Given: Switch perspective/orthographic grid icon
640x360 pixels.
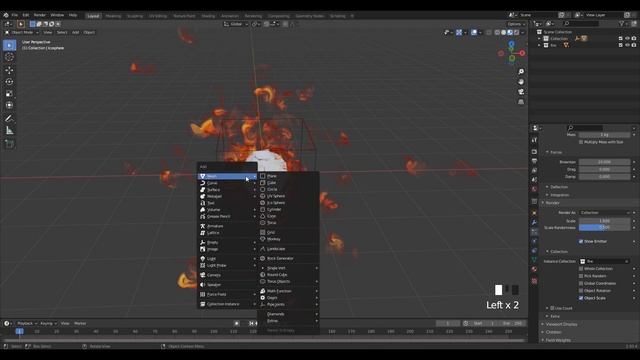Looking at the screenshot, I should tap(521, 102).
